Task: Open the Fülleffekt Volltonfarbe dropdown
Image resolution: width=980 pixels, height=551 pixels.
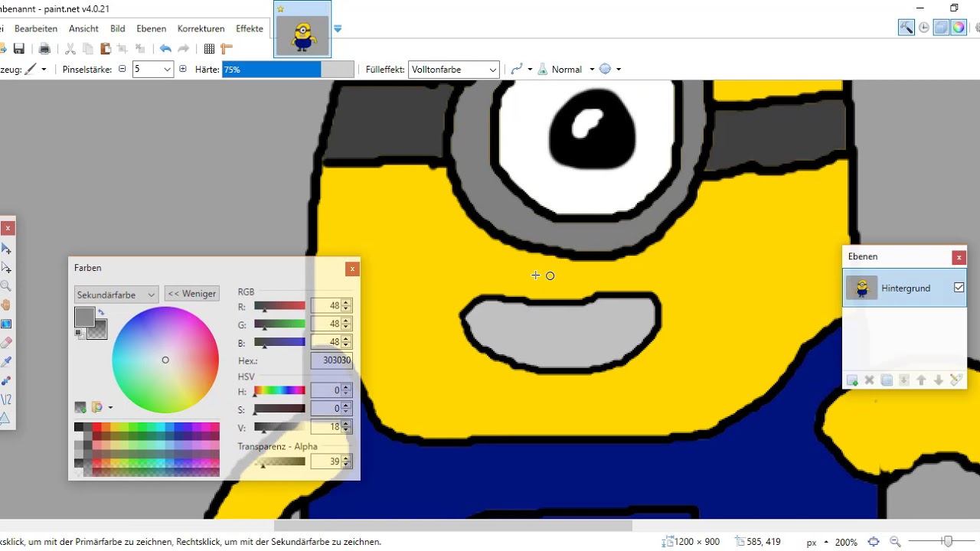Action: click(454, 69)
